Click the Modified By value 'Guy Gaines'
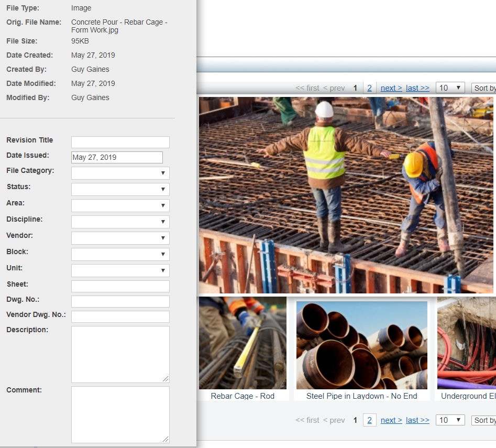Screen dimensions: 496x448 (x=90, y=97)
